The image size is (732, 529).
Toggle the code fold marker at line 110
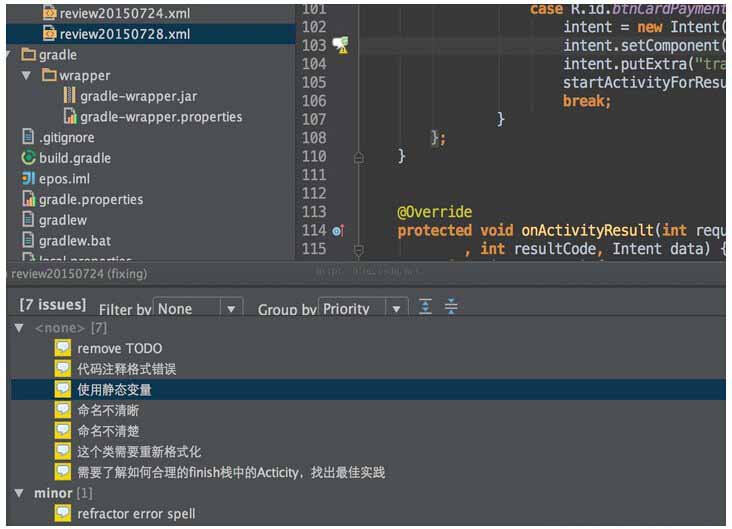(359, 157)
